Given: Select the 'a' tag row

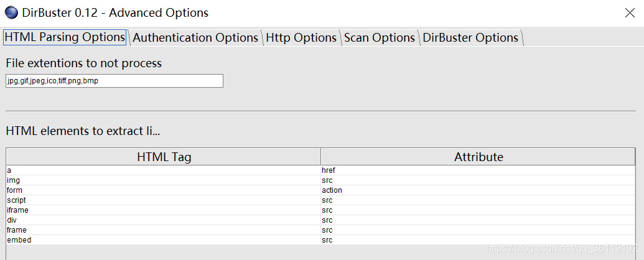Looking at the screenshot, I should pos(163,170).
